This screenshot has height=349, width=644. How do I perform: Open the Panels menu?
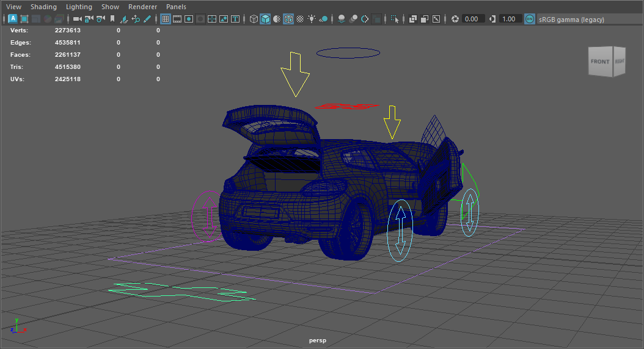point(176,7)
